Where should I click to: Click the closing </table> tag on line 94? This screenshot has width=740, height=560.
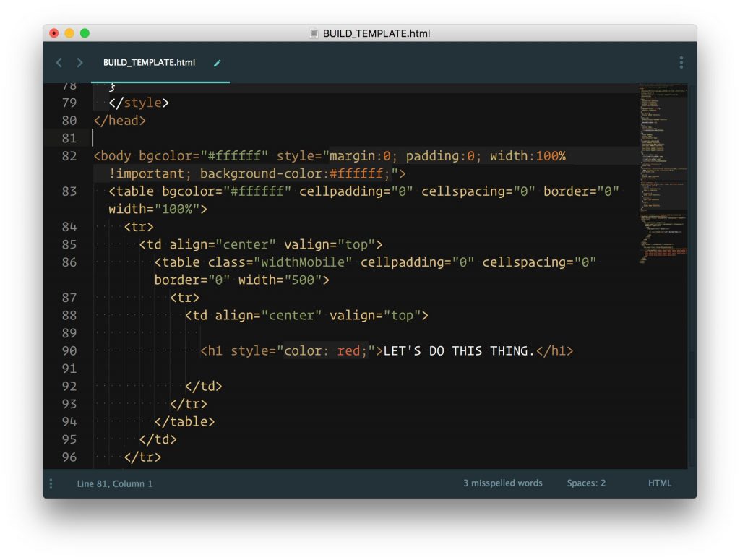[184, 422]
